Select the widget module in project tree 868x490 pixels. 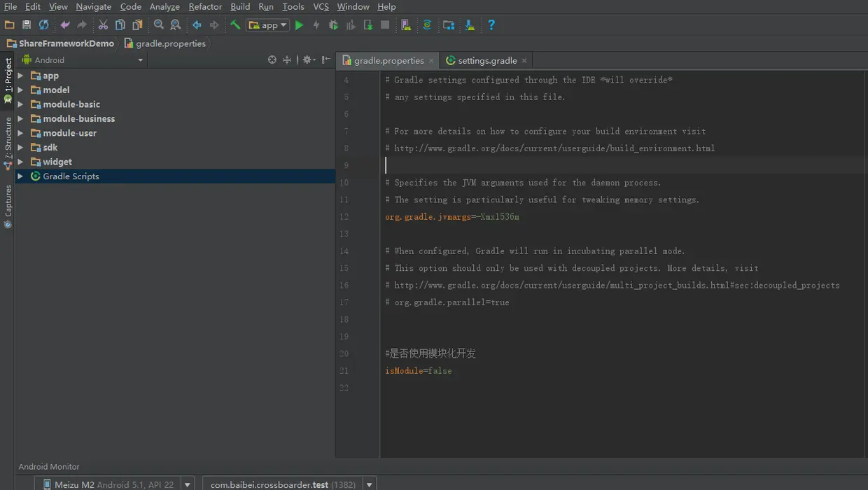(57, 162)
